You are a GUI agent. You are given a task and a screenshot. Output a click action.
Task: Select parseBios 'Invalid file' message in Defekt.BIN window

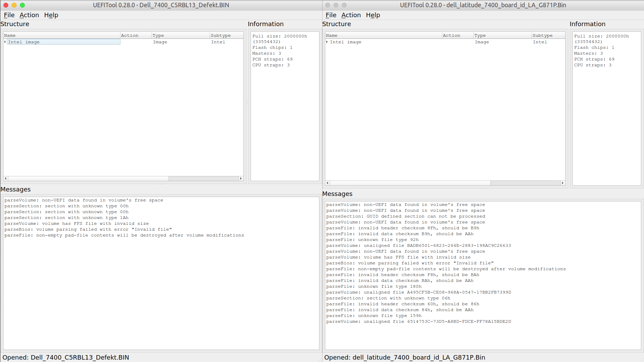point(88,229)
